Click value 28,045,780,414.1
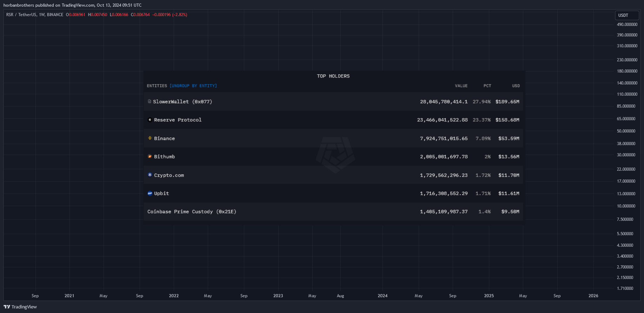The width and height of the screenshot is (644, 313). pyautogui.click(x=444, y=102)
